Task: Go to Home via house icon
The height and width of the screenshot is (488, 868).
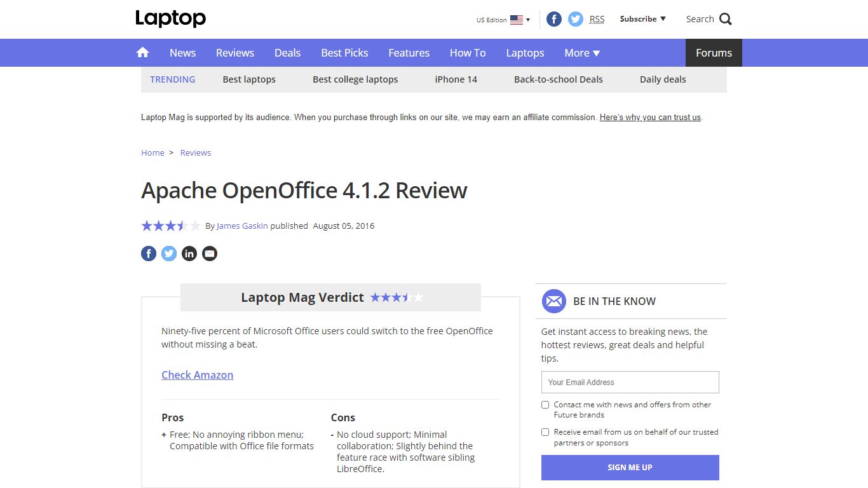Action: pyautogui.click(x=143, y=53)
